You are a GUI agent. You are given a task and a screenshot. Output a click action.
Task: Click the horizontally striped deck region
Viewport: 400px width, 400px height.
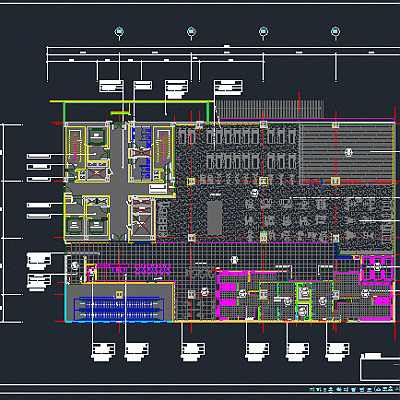[347, 152]
